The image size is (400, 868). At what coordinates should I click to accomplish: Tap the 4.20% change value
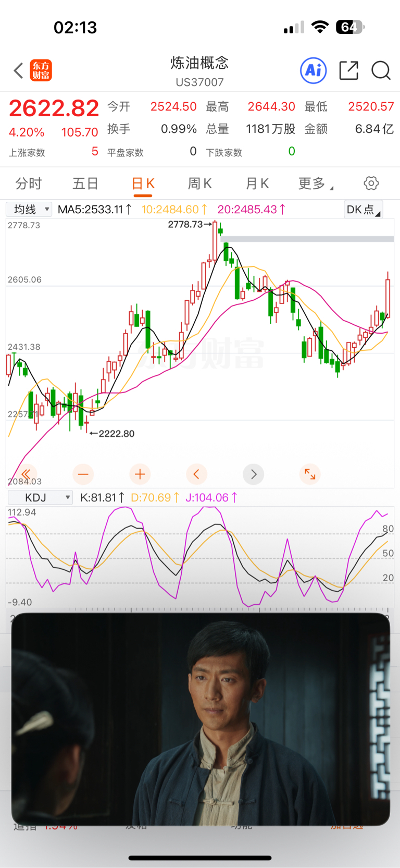pos(27,132)
